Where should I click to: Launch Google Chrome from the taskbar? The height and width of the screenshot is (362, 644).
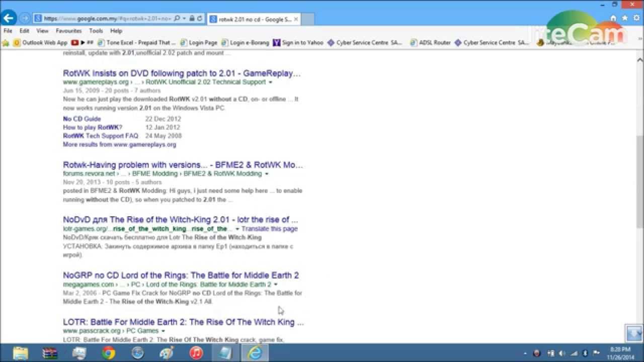pyautogui.click(x=108, y=353)
